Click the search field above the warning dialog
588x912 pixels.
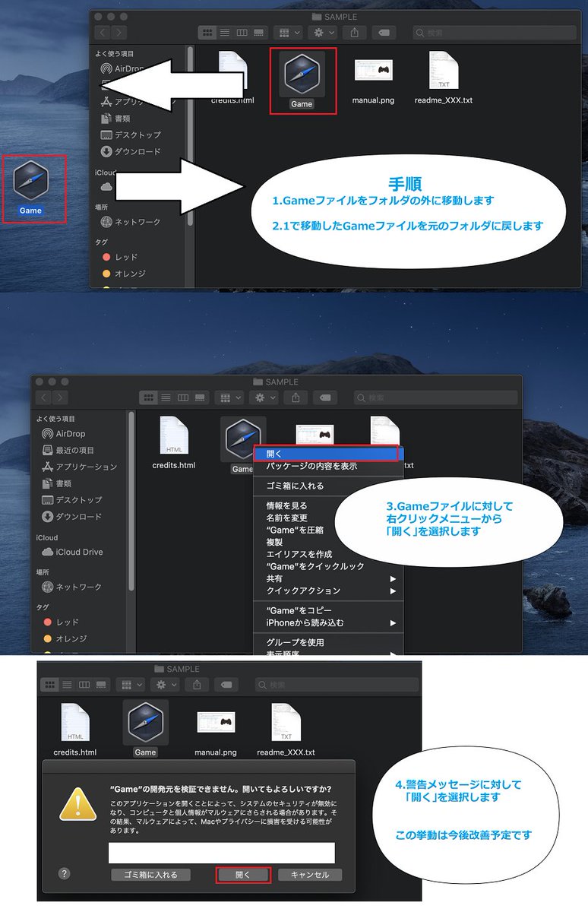pyautogui.click(x=337, y=685)
